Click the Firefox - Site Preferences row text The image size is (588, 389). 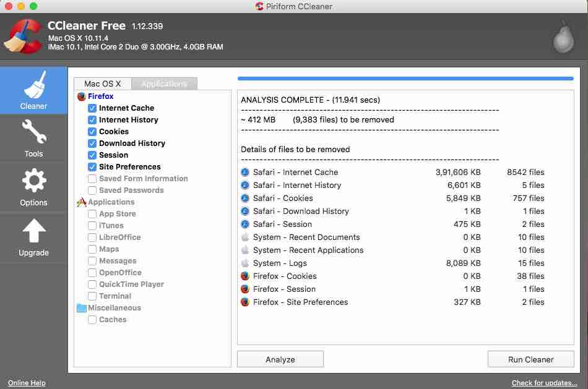coord(300,302)
